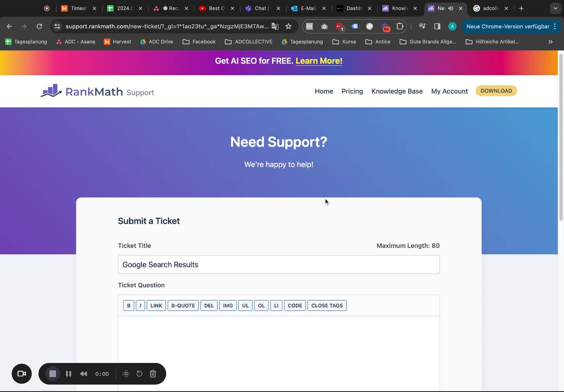Screen dimensions: 564x392
Task: Apply italic with the I editor button
Action: (141, 306)
